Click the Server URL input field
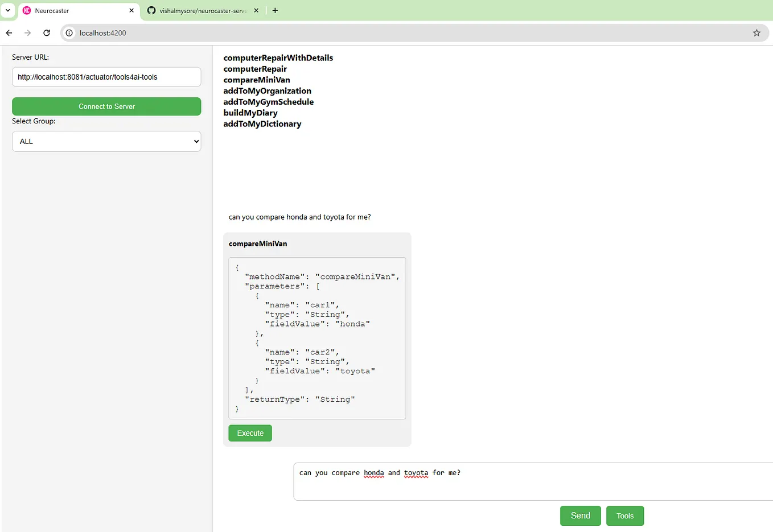Screen dimensions: 773x532 (106, 77)
